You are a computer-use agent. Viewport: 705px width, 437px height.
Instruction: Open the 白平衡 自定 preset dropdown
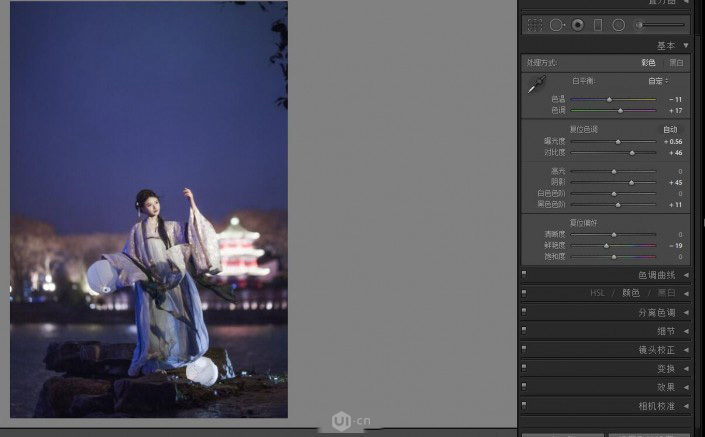pos(657,81)
